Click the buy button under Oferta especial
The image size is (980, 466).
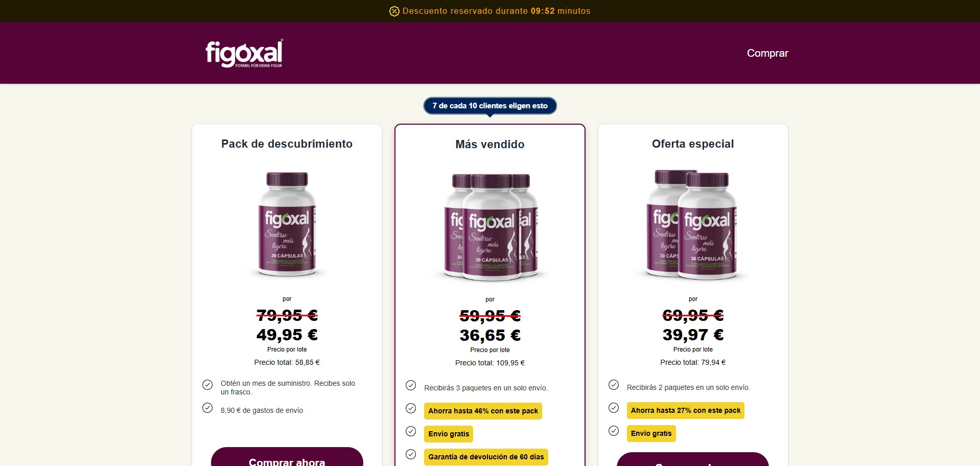pyautogui.click(x=693, y=459)
